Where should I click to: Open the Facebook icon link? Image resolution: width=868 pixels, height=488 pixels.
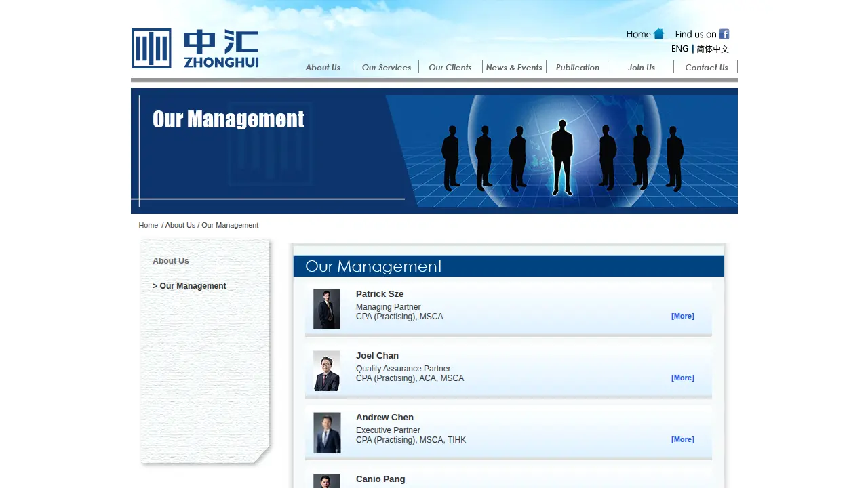click(x=724, y=34)
